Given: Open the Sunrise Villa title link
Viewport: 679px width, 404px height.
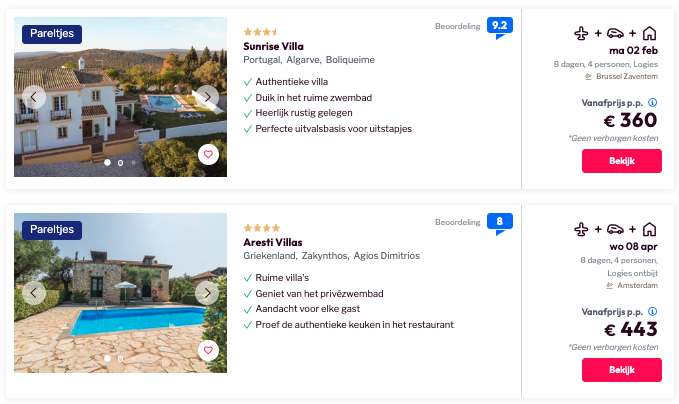Looking at the screenshot, I should click(273, 46).
